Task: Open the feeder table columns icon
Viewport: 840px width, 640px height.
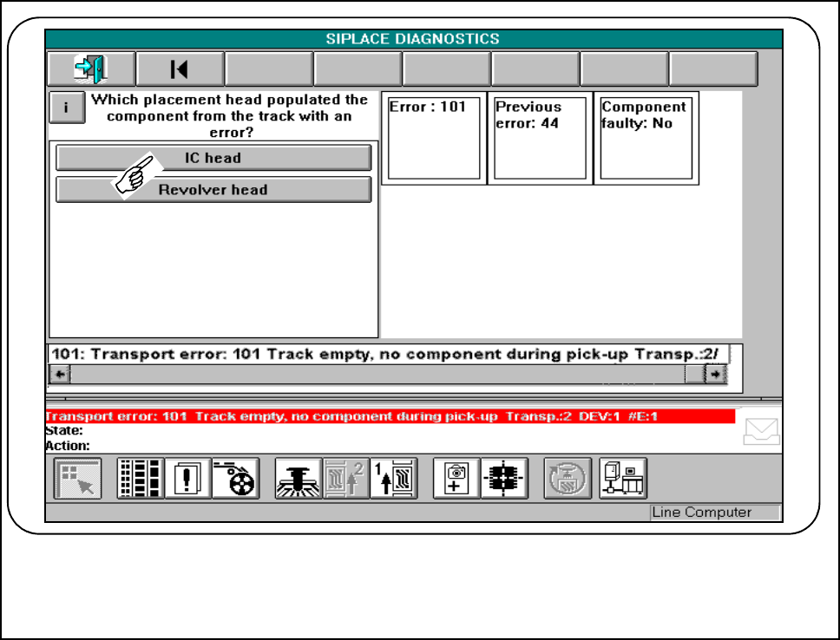Action: [141, 479]
